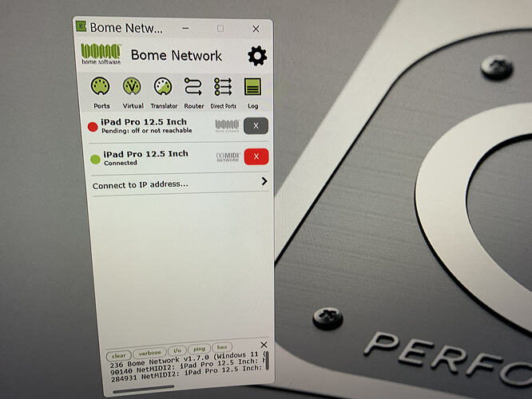Close the Bome Network window
Screen dimensions: 532x399
256,30
